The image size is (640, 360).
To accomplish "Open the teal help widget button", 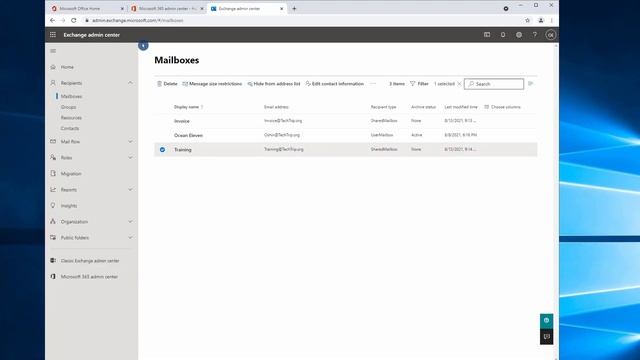I will (x=547, y=321).
